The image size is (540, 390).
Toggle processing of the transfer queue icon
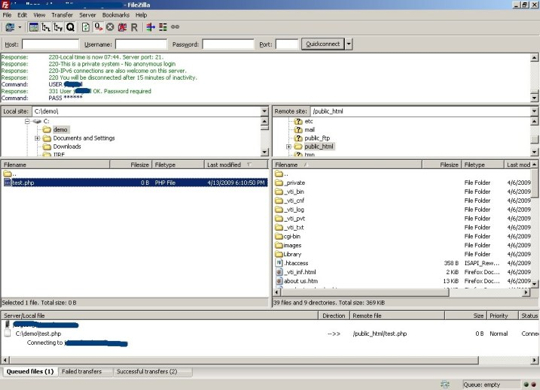pos(98,27)
